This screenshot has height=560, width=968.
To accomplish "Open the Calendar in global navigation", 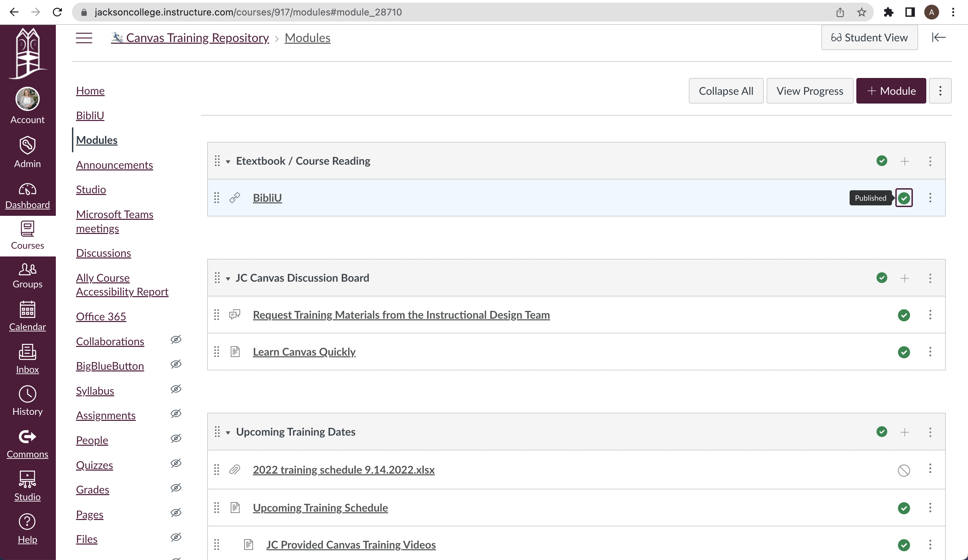I will [x=27, y=316].
